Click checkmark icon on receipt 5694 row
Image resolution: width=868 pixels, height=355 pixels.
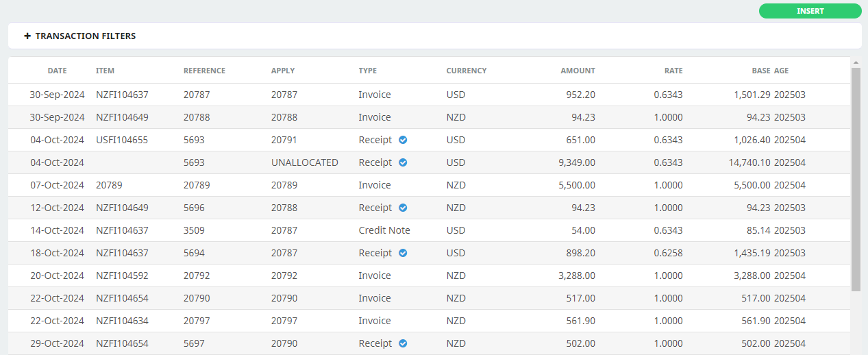[x=403, y=253]
